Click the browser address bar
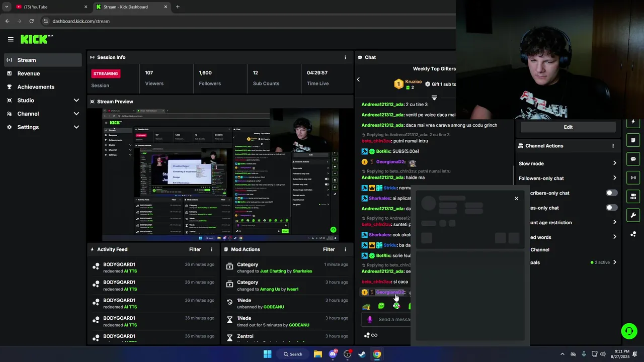644x362 pixels. click(247, 21)
